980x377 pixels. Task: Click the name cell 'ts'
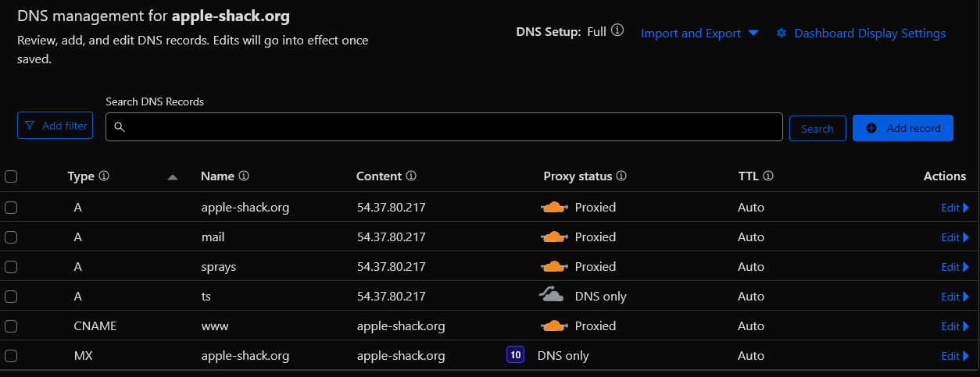[x=206, y=296]
